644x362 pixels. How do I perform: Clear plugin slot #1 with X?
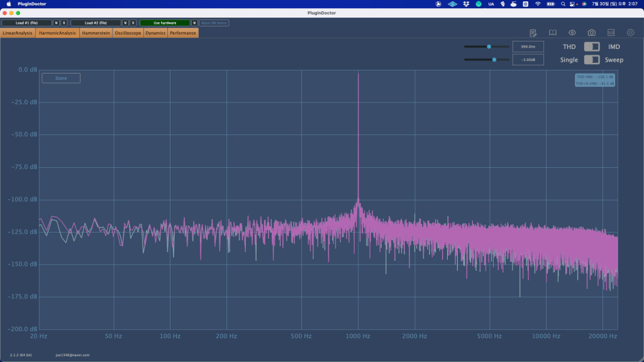click(64, 23)
